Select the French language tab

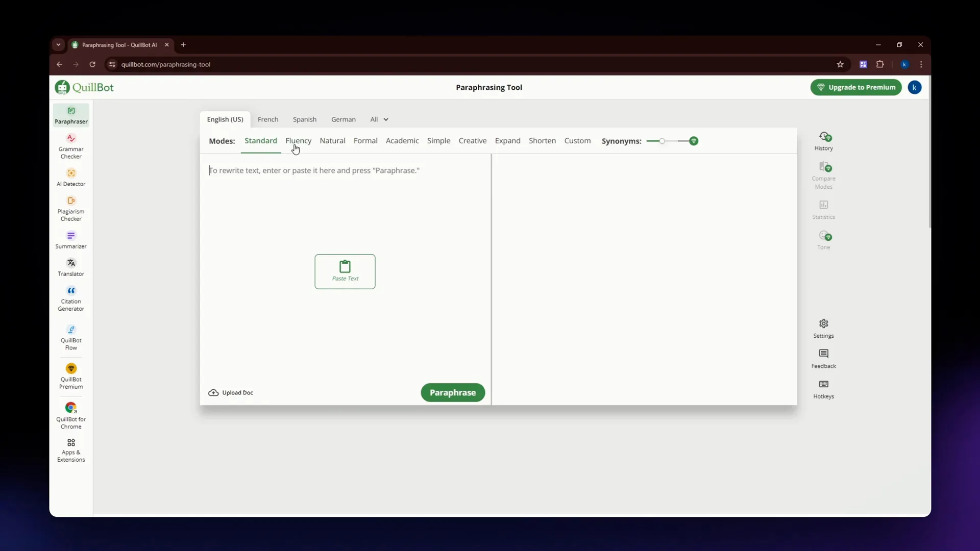268,119
